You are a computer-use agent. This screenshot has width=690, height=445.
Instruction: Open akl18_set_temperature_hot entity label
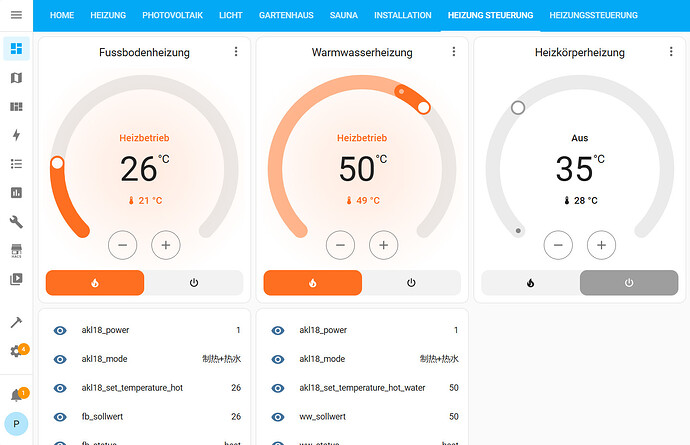pos(132,388)
